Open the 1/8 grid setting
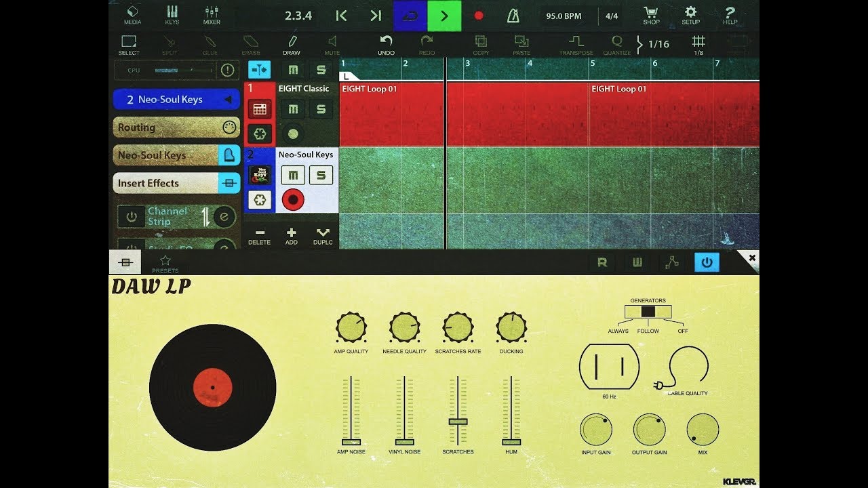This screenshot has height=488, width=868. pos(698,45)
